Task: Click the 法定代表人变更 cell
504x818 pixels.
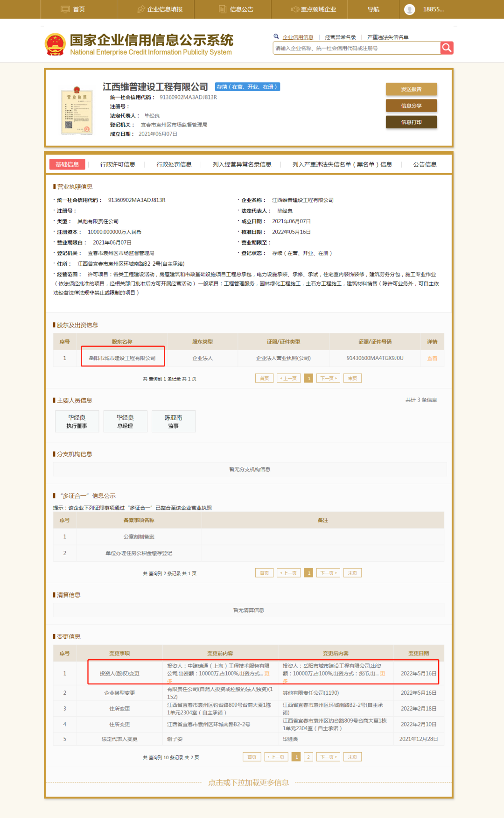Action: 119,739
